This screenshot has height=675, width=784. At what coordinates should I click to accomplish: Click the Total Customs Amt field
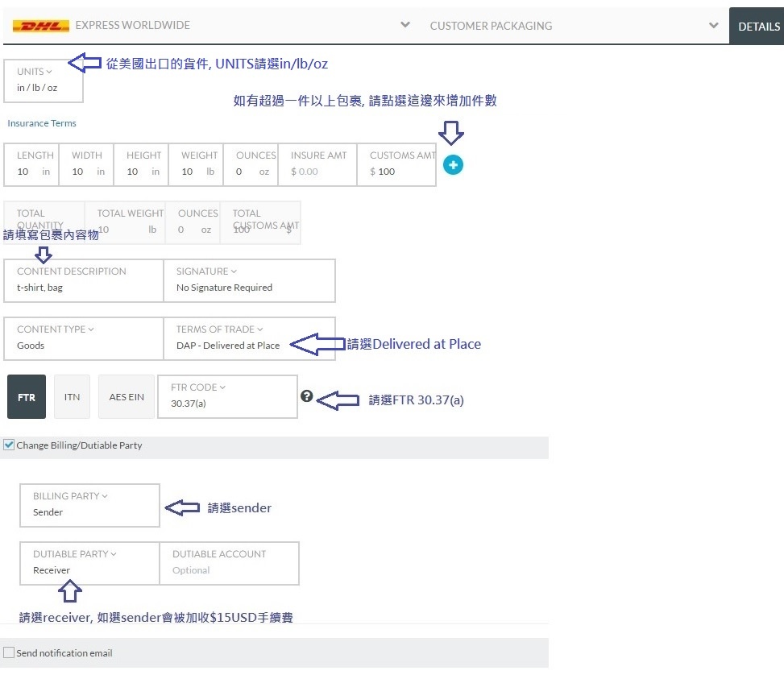coord(260,223)
